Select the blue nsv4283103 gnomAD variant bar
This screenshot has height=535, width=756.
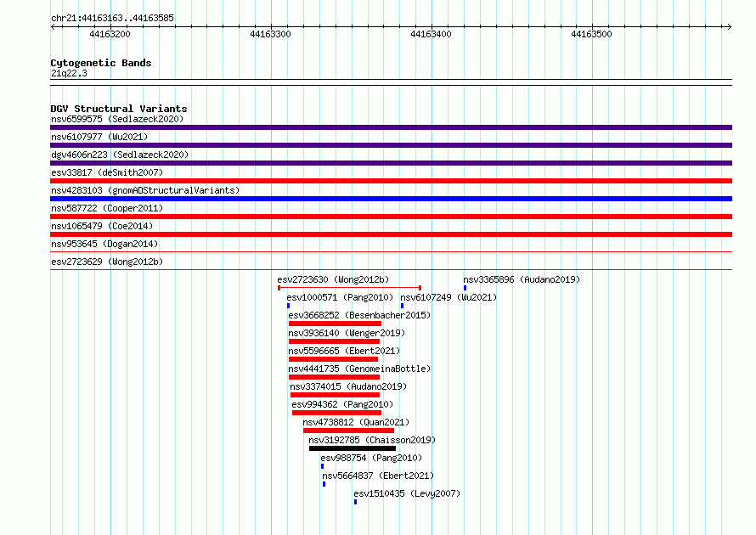(x=391, y=199)
